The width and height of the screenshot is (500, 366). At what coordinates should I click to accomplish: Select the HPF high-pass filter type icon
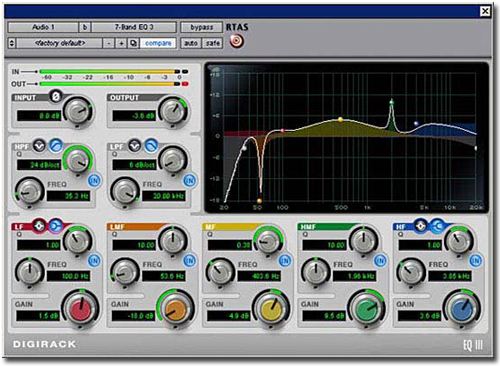(56, 146)
